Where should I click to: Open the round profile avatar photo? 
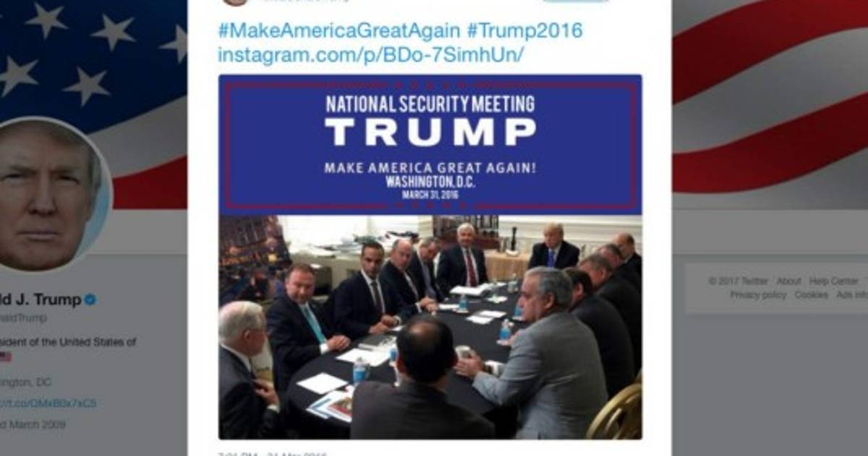tap(48, 194)
